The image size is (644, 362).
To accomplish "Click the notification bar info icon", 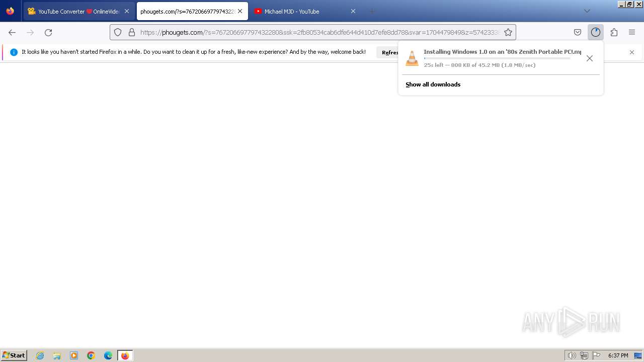I will click(14, 52).
